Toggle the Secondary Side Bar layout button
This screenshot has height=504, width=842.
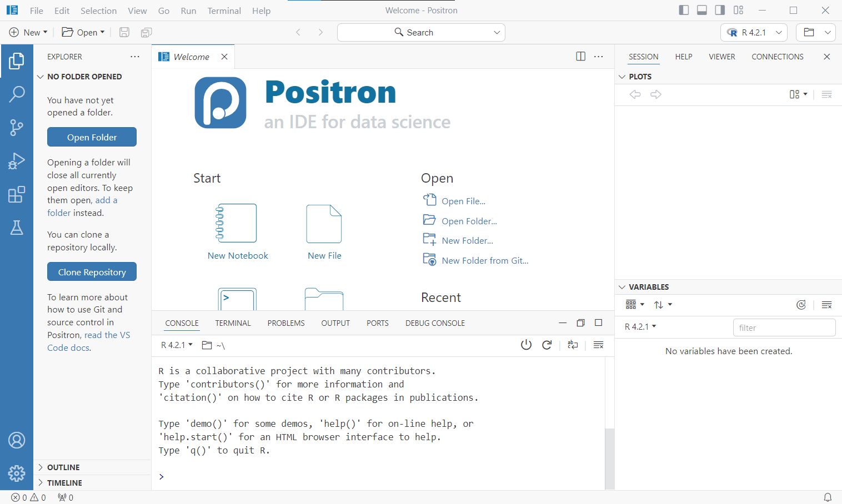point(720,10)
